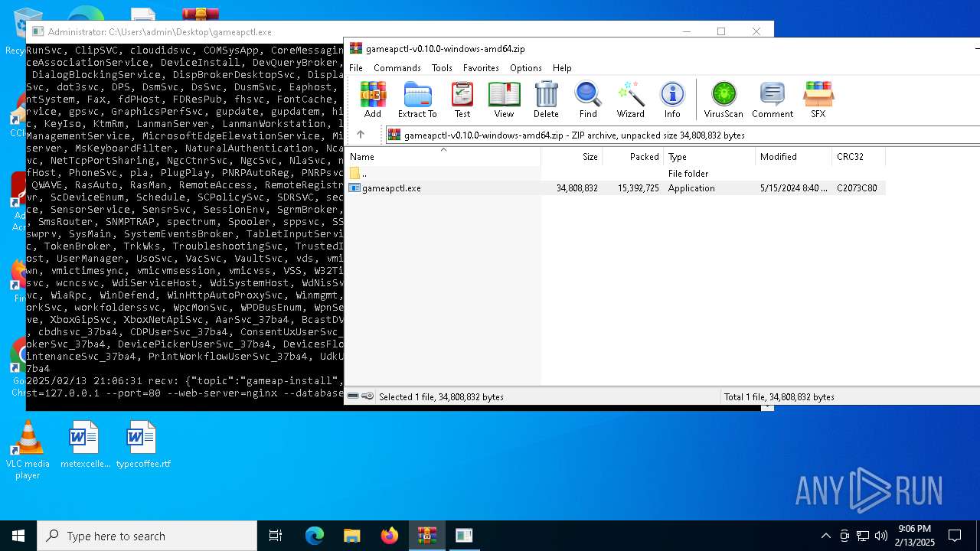Maximize the gameapctl.exe console window
This screenshot has height=551, width=980.
point(720,31)
